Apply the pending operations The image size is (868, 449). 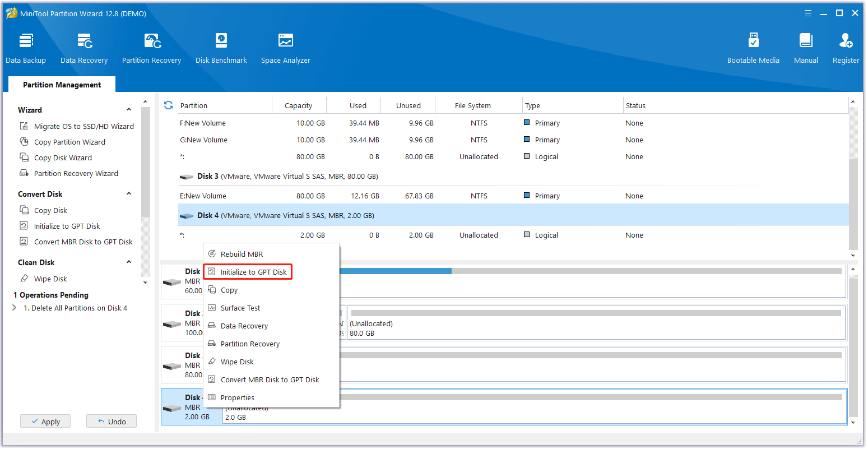(x=45, y=421)
